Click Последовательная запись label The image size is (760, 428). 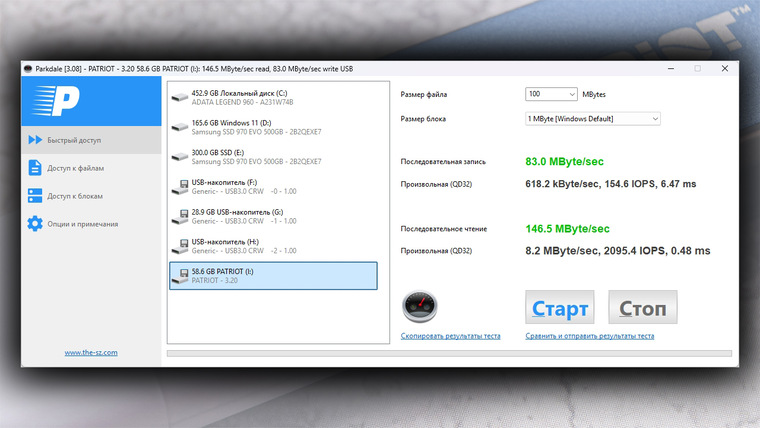click(x=443, y=161)
